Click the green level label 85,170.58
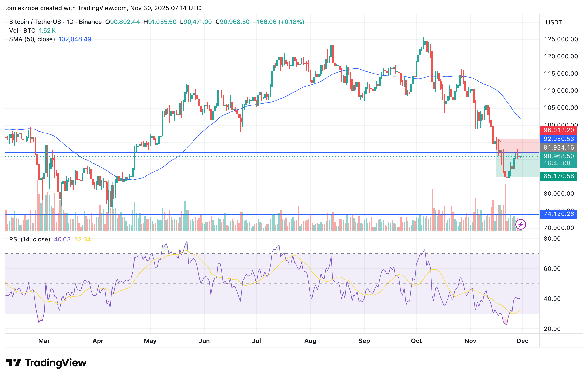Image resolution: width=588 pixels, height=378 pixels. pos(558,176)
